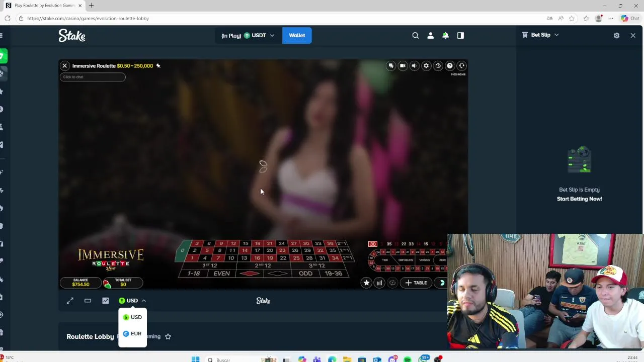Open browser settings and more menu

pos(611,19)
